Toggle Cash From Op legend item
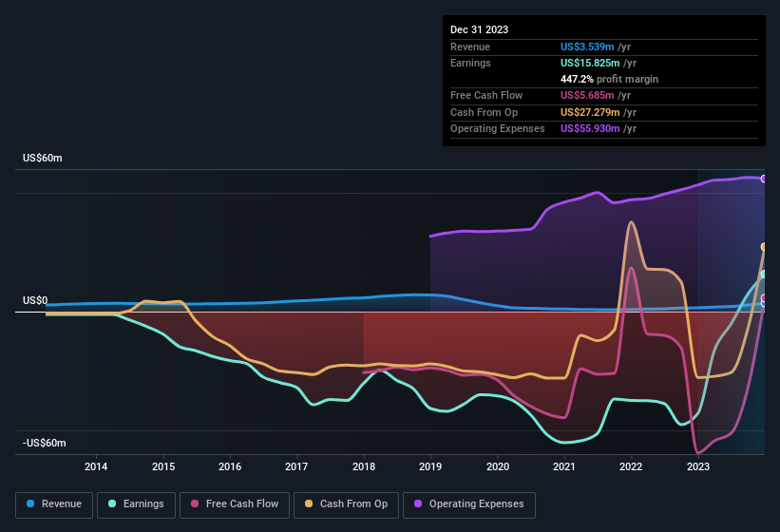This screenshot has width=780, height=532. pos(346,504)
